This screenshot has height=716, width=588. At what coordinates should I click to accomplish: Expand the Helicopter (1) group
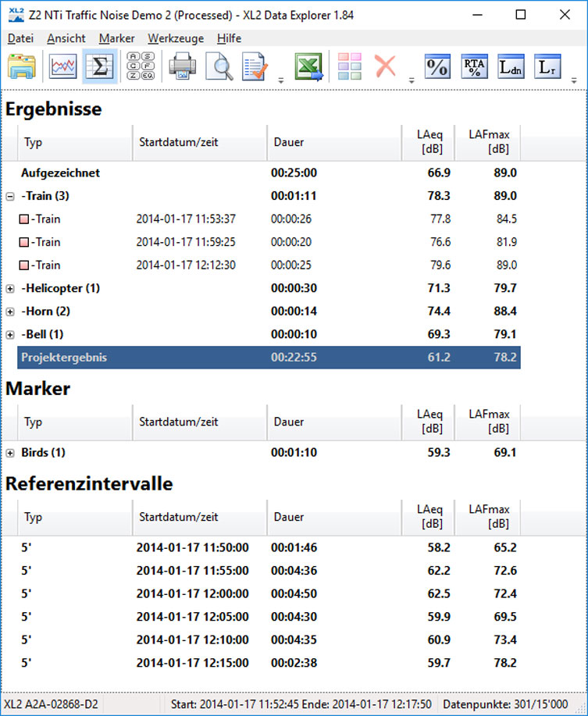(10, 289)
